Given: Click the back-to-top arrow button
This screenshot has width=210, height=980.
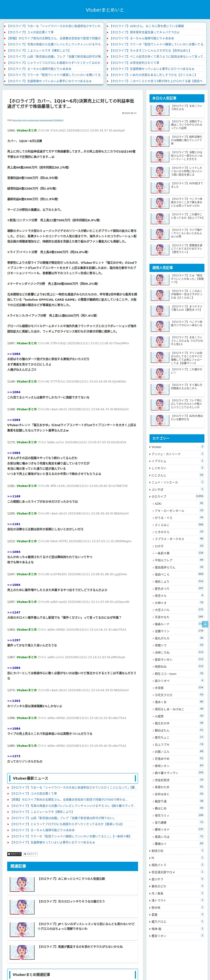Looking at the screenshot, I should 205,624.
